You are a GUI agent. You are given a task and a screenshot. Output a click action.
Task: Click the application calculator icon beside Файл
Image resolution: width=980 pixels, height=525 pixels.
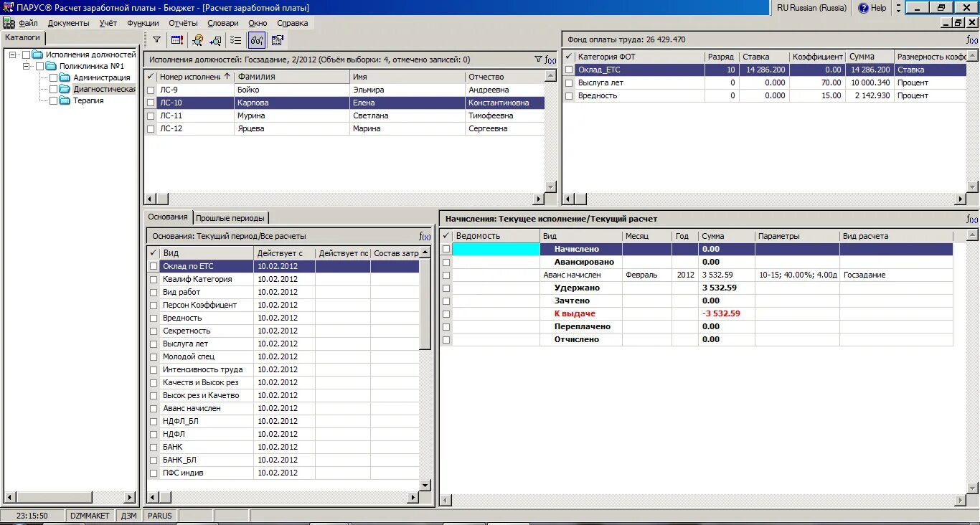pos(9,23)
